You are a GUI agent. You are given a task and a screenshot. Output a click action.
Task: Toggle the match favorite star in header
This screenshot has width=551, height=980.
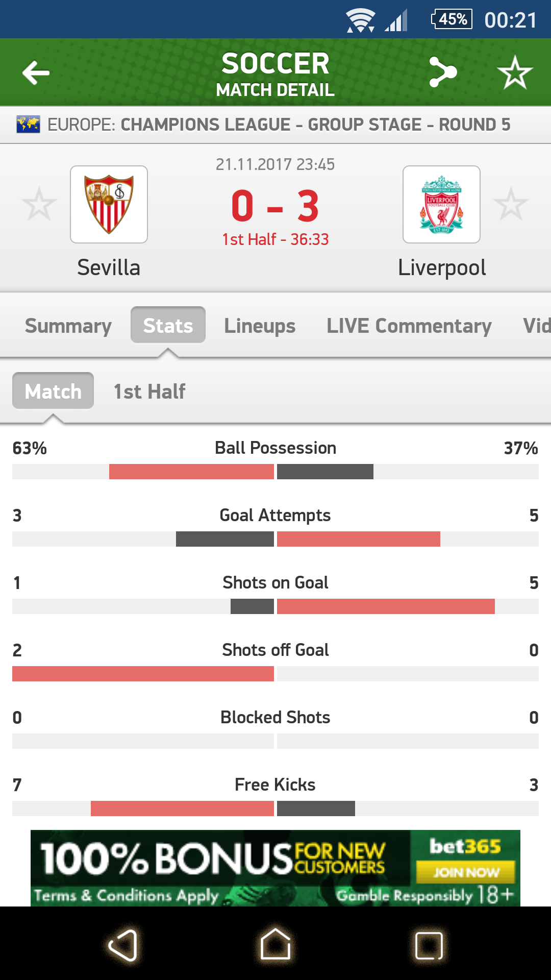515,72
